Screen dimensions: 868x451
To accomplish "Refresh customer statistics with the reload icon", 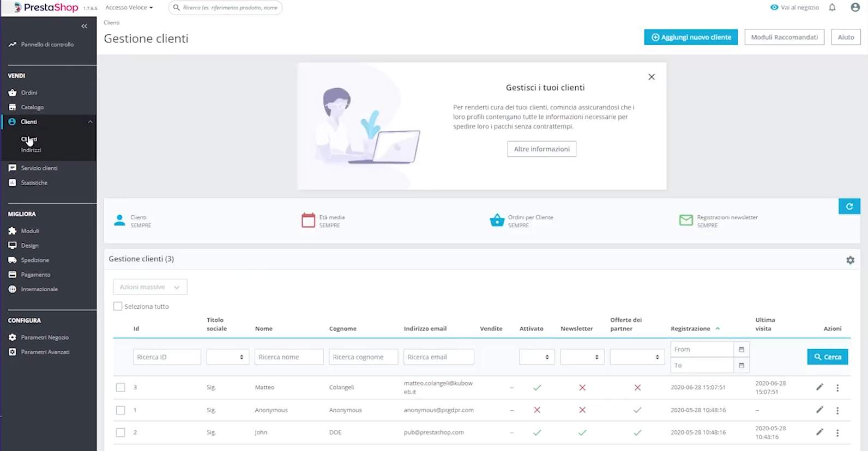I will point(849,206).
